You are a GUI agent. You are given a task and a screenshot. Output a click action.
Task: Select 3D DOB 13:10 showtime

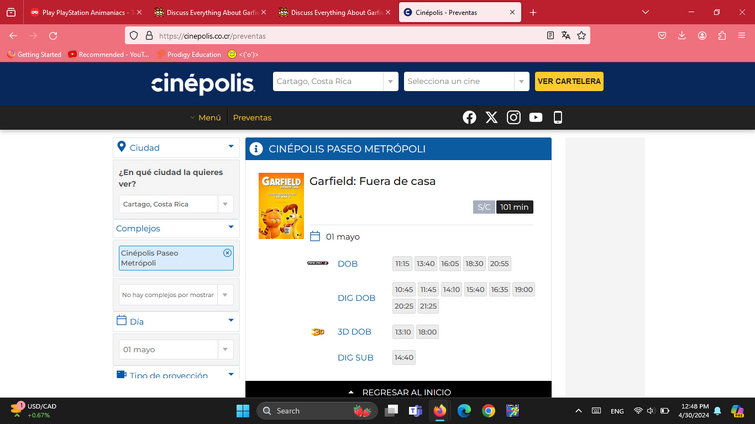click(x=403, y=332)
